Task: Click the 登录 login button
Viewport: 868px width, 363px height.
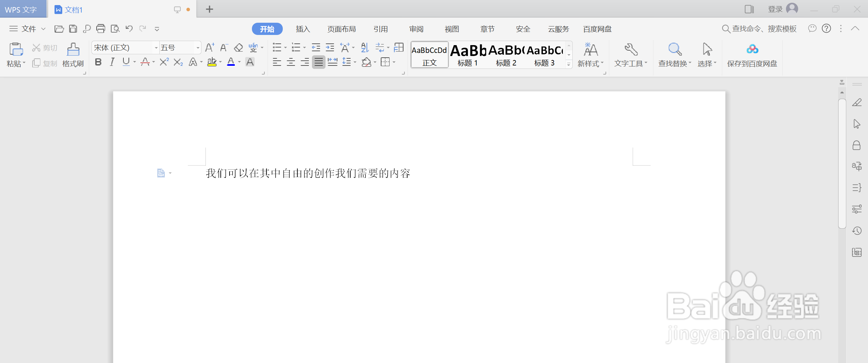Action: tap(776, 8)
